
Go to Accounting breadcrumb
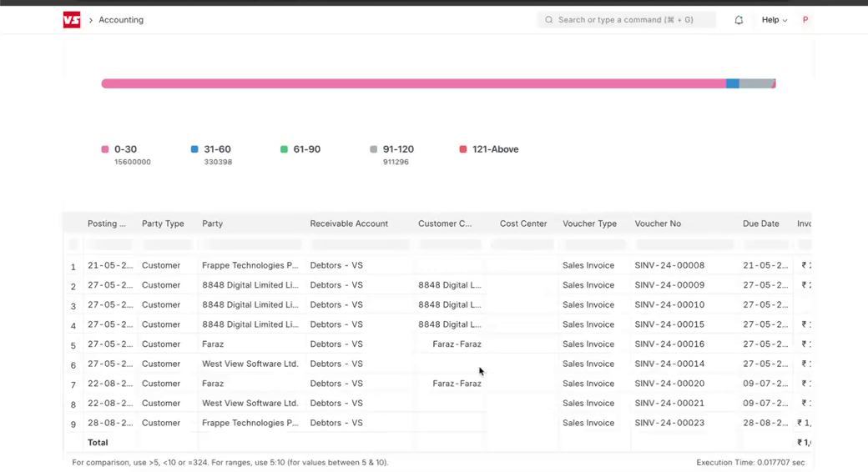(x=121, y=20)
